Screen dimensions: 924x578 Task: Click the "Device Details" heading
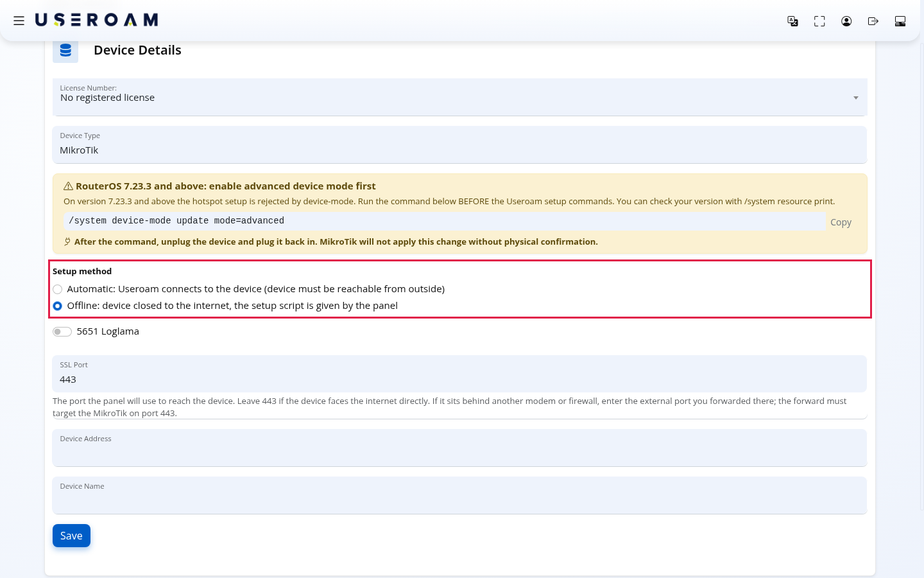tap(137, 50)
